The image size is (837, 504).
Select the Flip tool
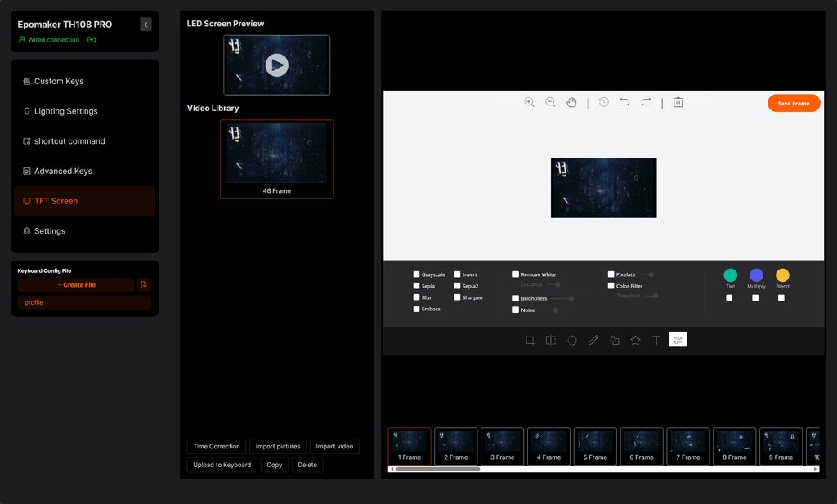click(551, 340)
